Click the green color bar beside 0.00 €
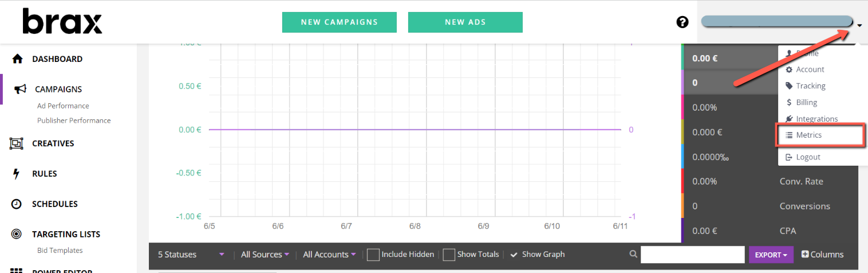 pos(683,58)
